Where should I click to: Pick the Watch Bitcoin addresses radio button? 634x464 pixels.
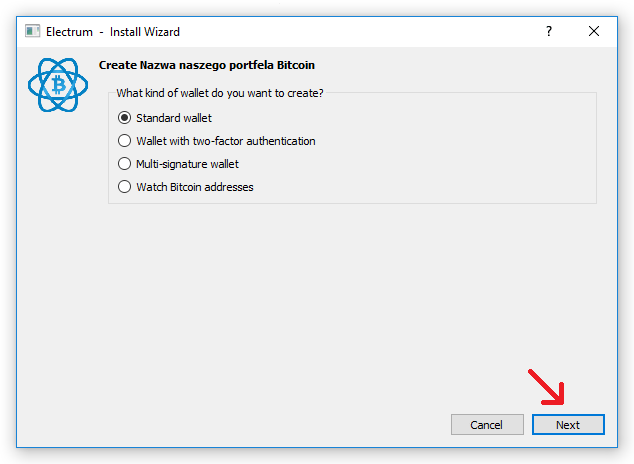(x=125, y=187)
